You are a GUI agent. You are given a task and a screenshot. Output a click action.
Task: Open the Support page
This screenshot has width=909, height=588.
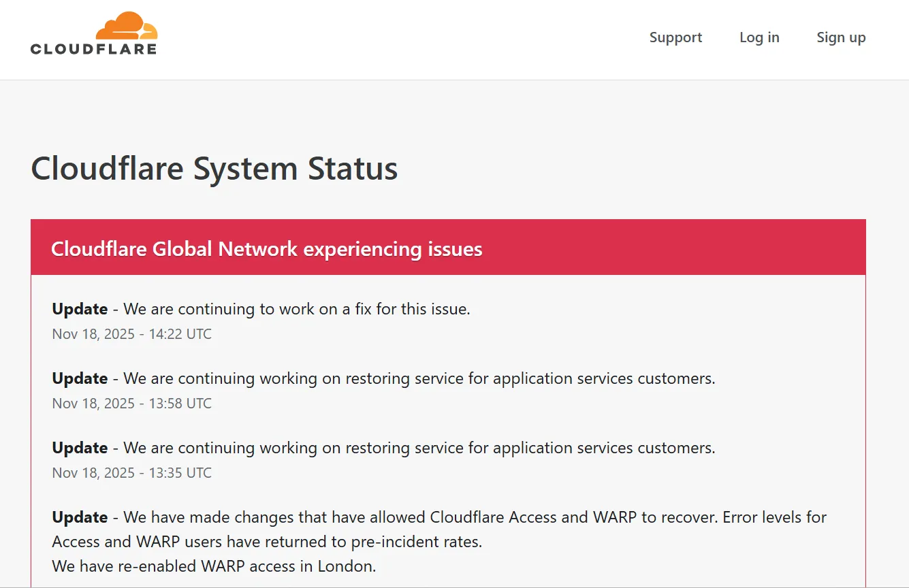pyautogui.click(x=675, y=37)
